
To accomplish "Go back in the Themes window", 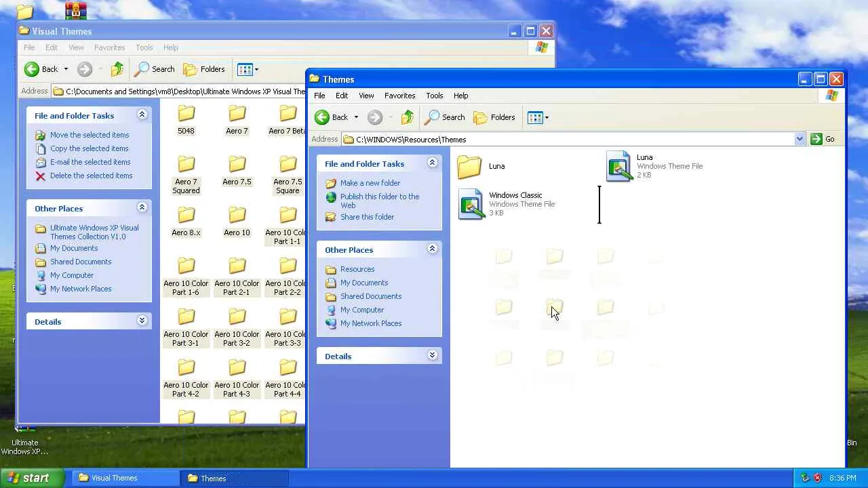I will coord(331,117).
